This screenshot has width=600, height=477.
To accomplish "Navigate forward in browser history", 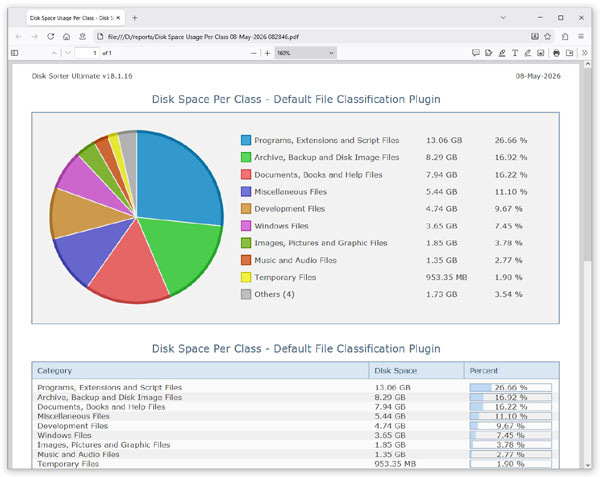I will (x=34, y=37).
